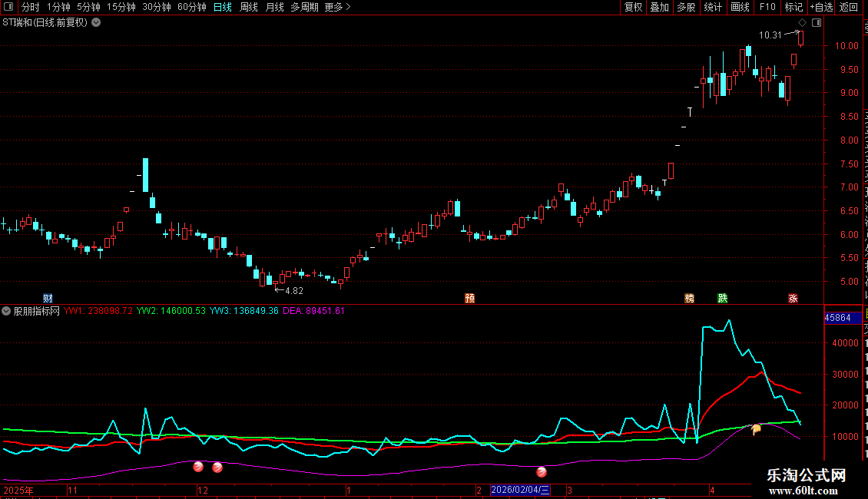
Task: Add stock with +自选 button
Action: point(821,7)
